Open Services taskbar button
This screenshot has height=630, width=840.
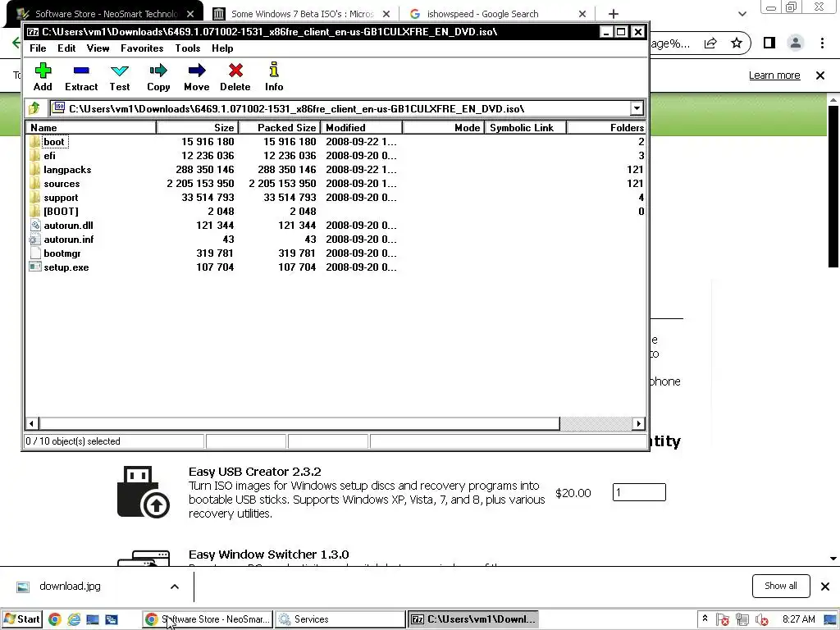pyautogui.click(x=340, y=619)
